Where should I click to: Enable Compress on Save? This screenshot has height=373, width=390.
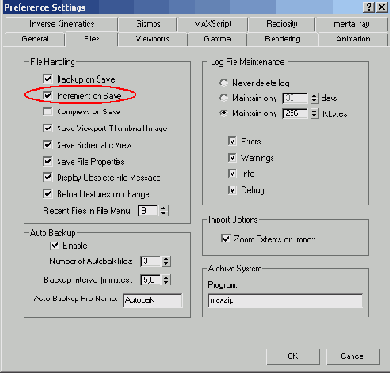[x=48, y=112]
